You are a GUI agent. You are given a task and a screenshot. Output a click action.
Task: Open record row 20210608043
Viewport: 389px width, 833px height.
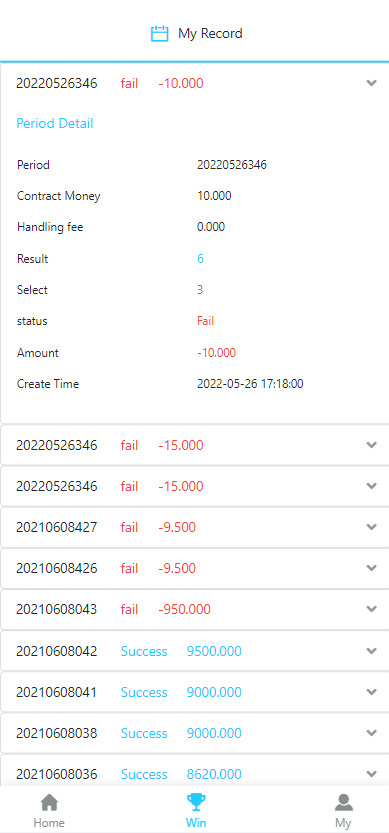pos(194,609)
